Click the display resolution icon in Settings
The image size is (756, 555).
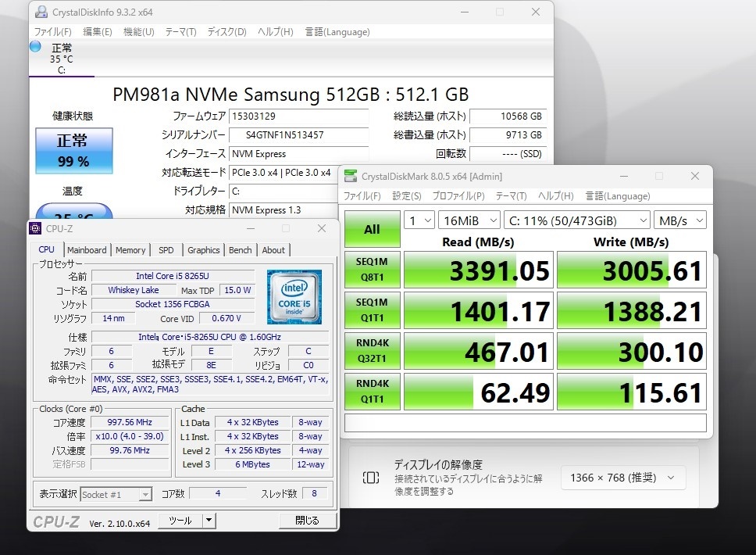click(371, 478)
